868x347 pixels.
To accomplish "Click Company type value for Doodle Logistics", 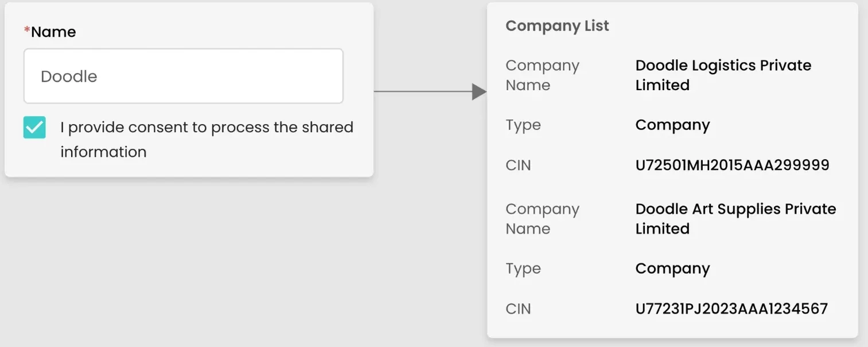I will [x=672, y=125].
